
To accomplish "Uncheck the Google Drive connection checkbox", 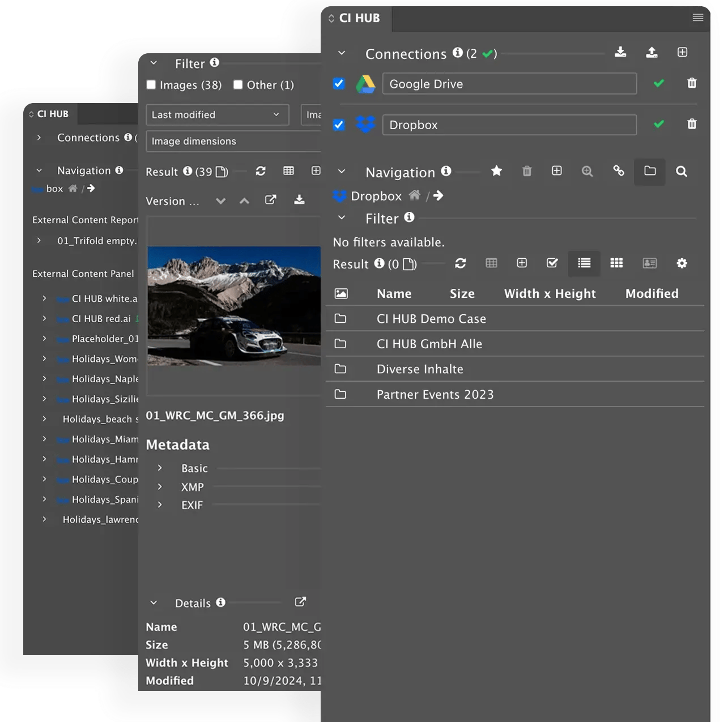I will point(339,83).
